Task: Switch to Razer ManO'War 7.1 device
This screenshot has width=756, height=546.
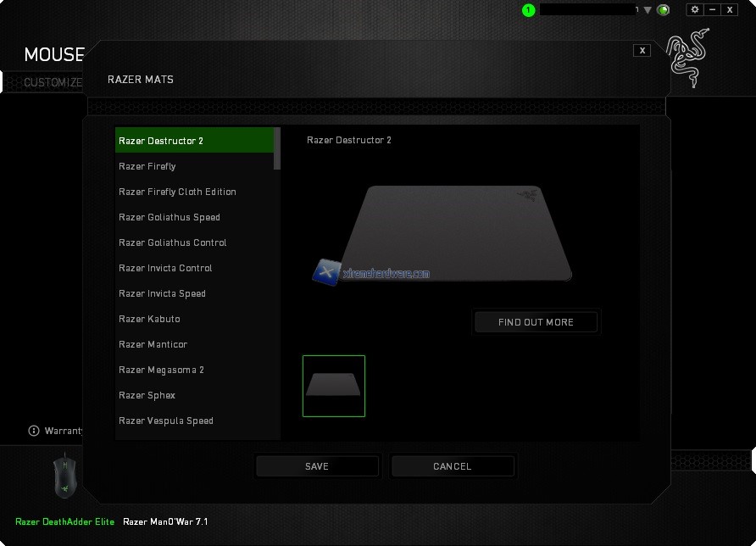Action: tap(165, 521)
